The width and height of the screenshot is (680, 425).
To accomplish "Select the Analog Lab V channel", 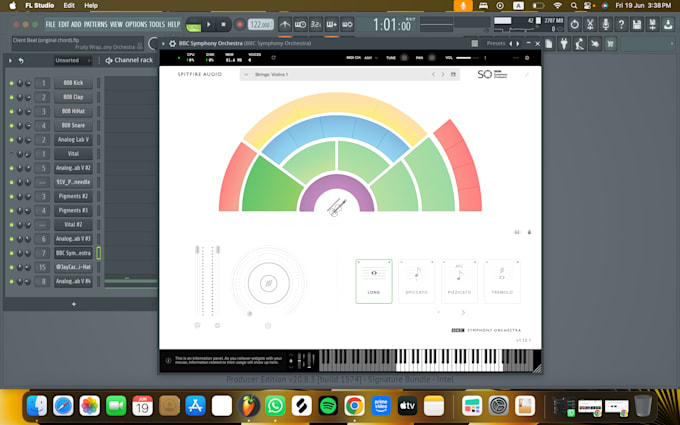I will coord(73,140).
